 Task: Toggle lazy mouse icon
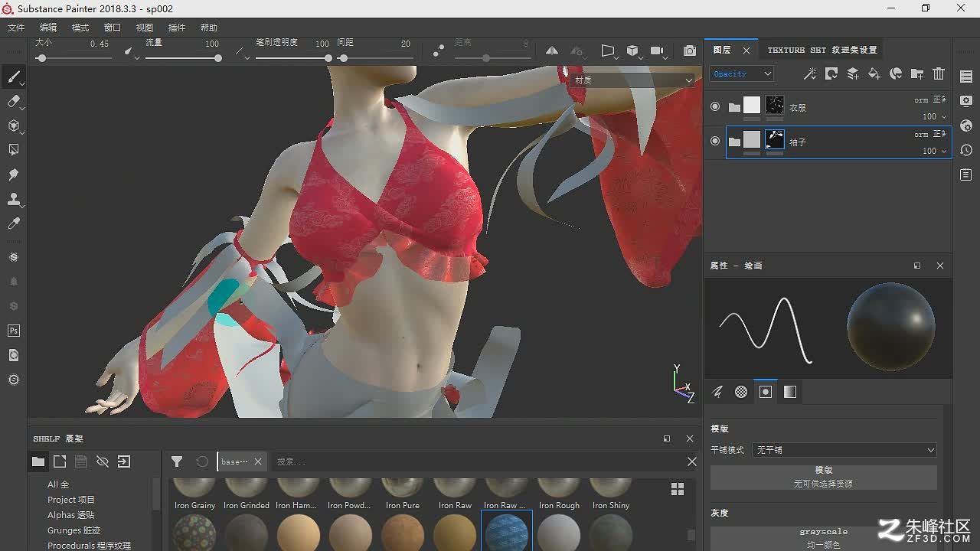pyautogui.click(x=438, y=51)
